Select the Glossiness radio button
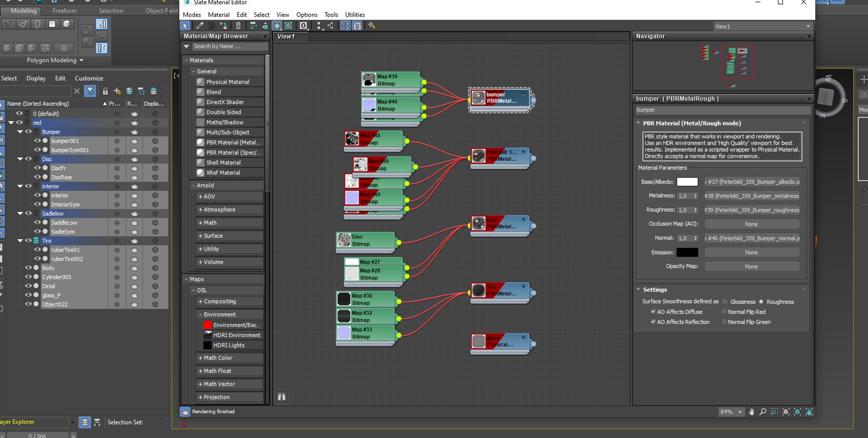The image size is (868, 438). 725,301
